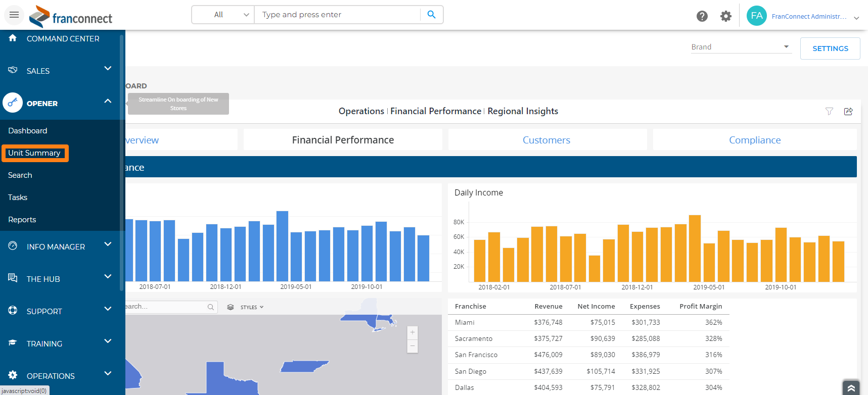Open the settings gear icon

[x=726, y=16]
